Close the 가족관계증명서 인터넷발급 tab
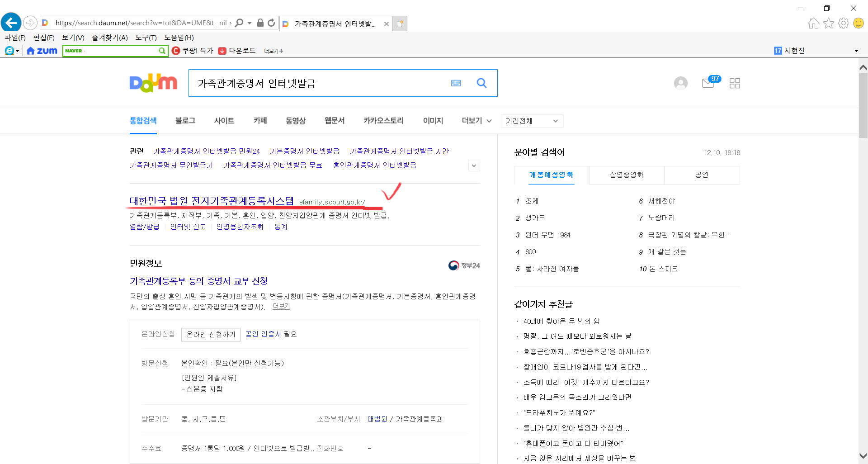Image resolution: width=868 pixels, height=464 pixels. pyautogui.click(x=387, y=24)
